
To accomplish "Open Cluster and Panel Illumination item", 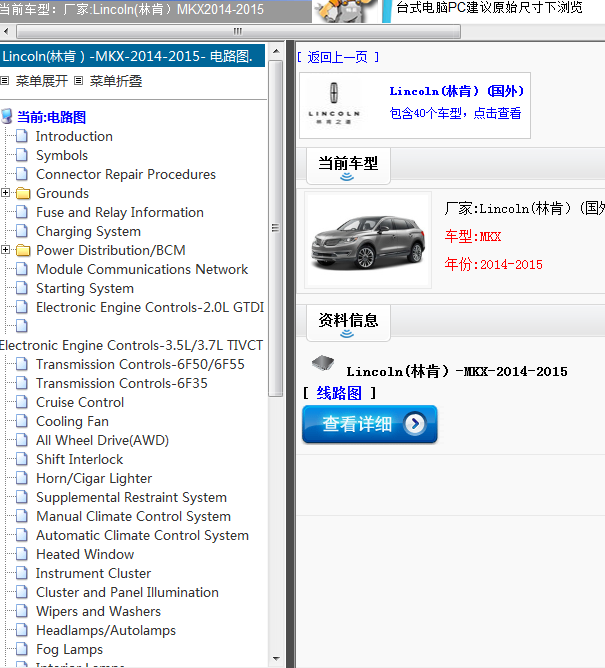I will click(x=127, y=592).
